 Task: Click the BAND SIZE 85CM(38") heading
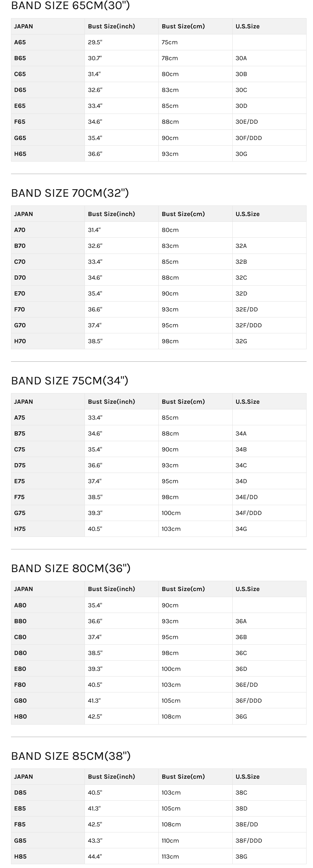[x=71, y=756]
